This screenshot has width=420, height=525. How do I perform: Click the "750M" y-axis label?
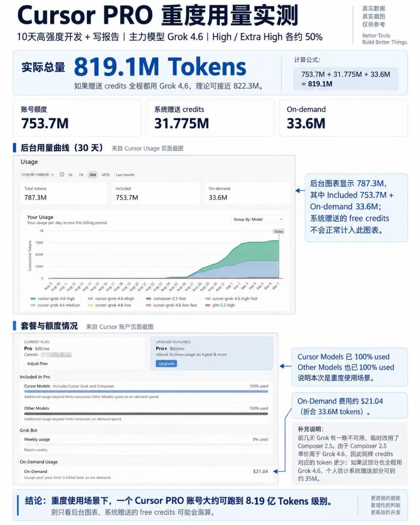pos(39,243)
